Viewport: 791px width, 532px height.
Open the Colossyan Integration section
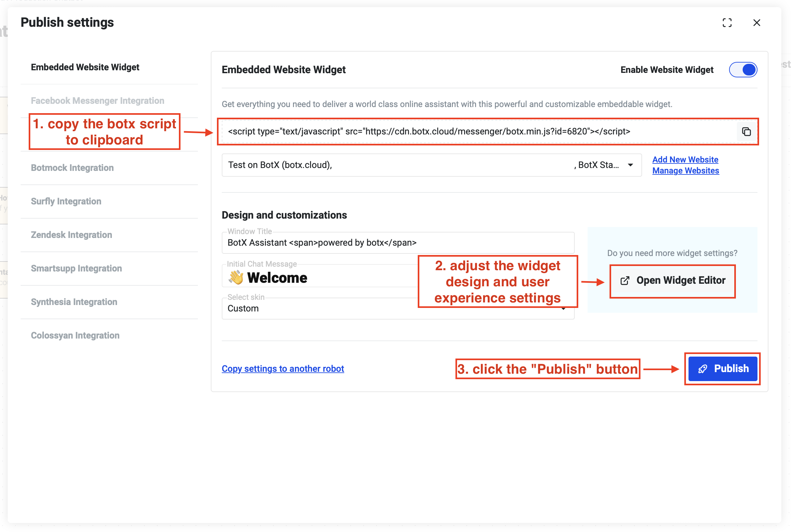click(x=75, y=335)
